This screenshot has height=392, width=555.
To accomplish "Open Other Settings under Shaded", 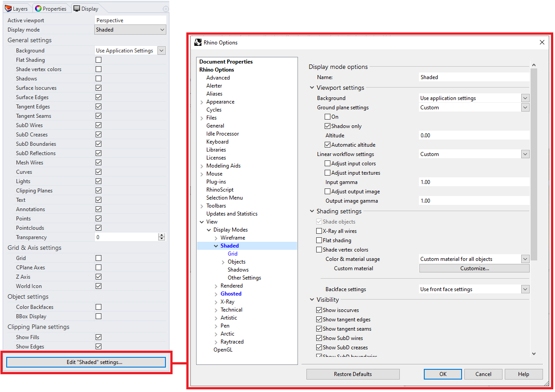I will point(245,278).
